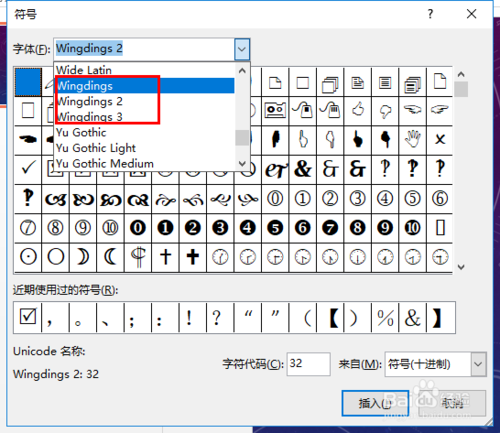Choose the circled number 6 symbol

pyautogui.click(x=440, y=199)
